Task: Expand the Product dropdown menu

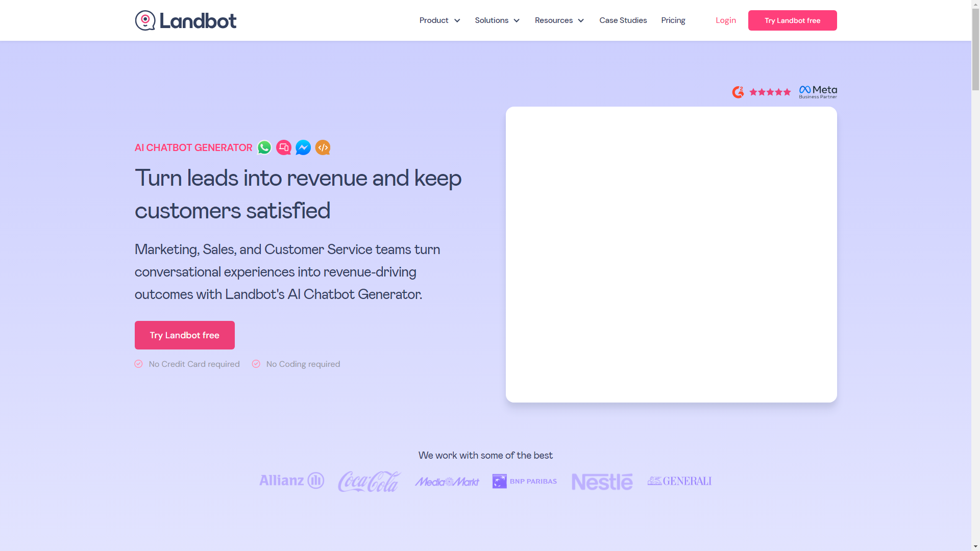Action: 439,20
